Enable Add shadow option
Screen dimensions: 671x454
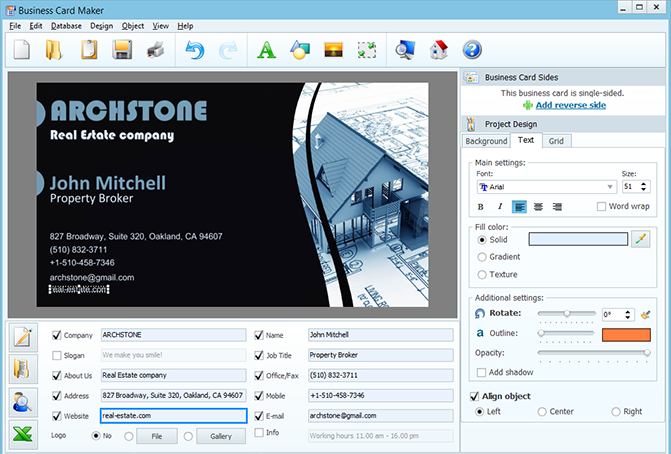[x=481, y=372]
